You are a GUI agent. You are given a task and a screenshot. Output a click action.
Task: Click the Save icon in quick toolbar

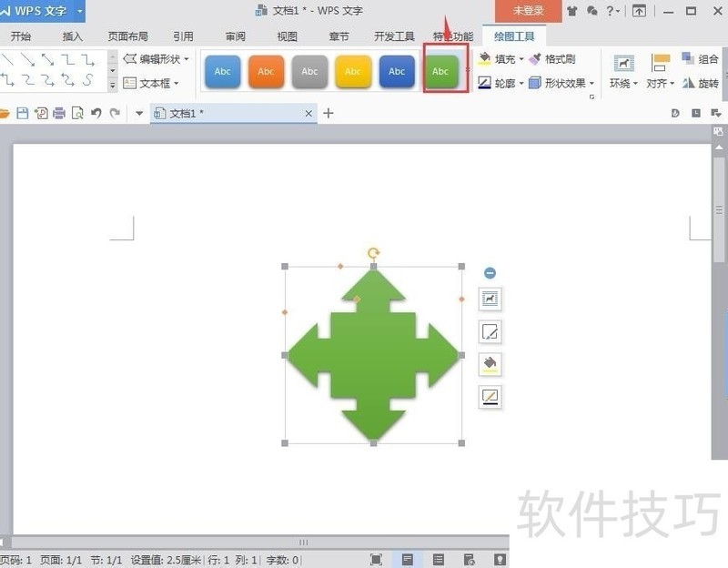[22, 113]
